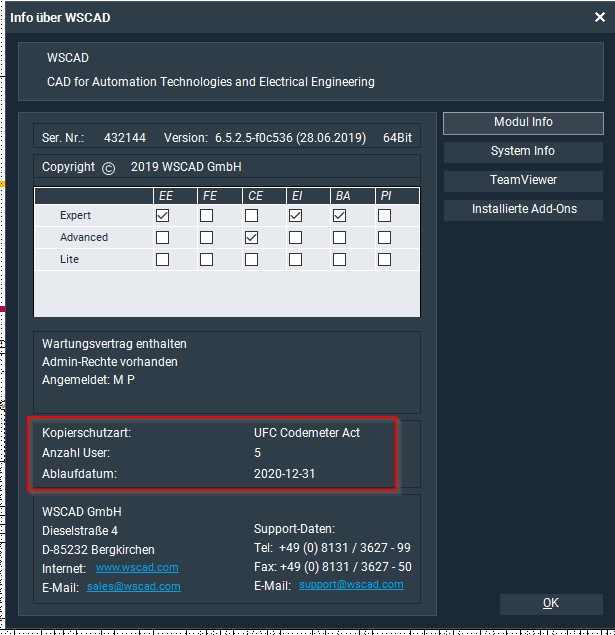Click the 2019 WSCAD GmbH copyright text
The image size is (615, 635).
(186, 167)
